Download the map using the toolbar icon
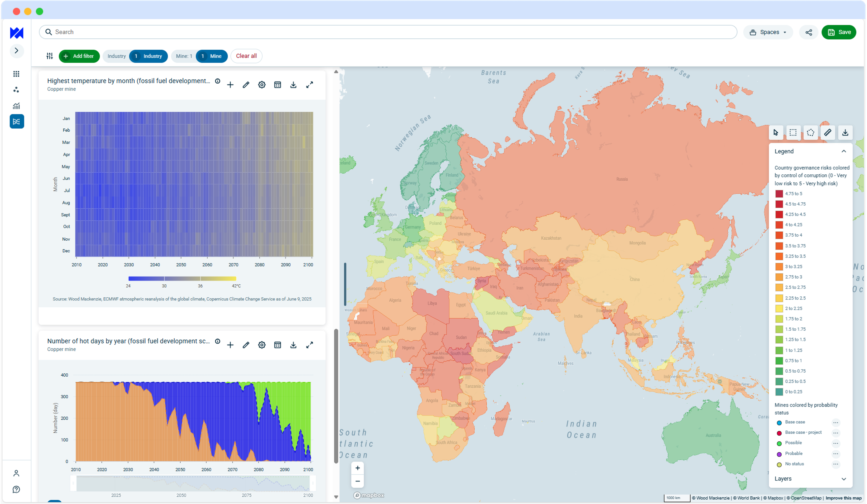867x504 pixels. pos(845,133)
